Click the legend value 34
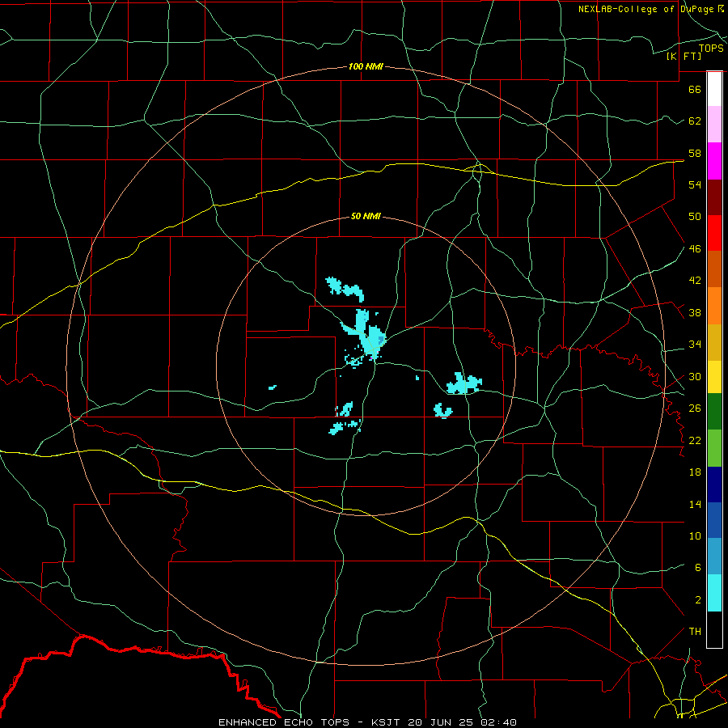The image size is (728, 728). click(695, 345)
